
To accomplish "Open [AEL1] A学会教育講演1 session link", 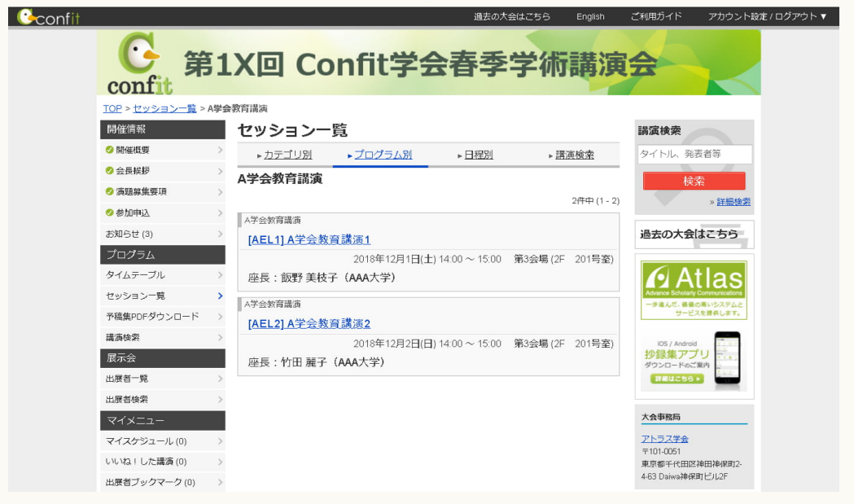I will (309, 239).
